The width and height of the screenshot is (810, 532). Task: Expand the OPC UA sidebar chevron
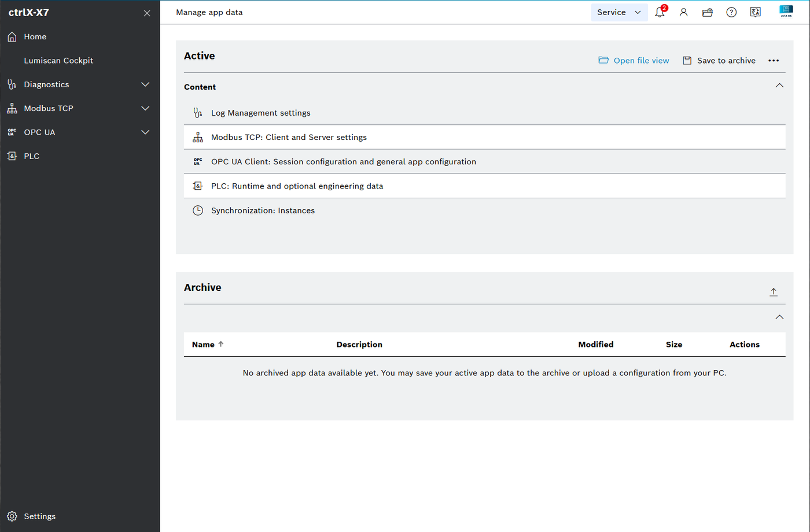[145, 132]
